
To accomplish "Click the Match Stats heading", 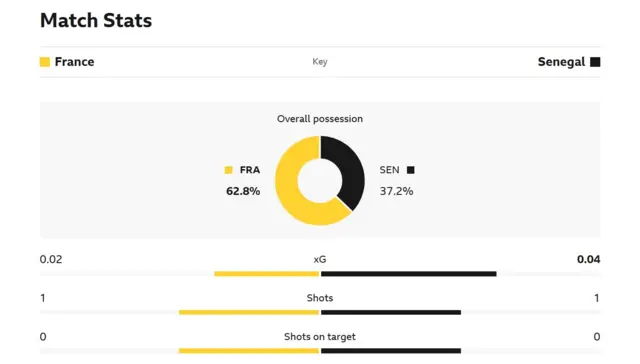I will pos(96,20).
